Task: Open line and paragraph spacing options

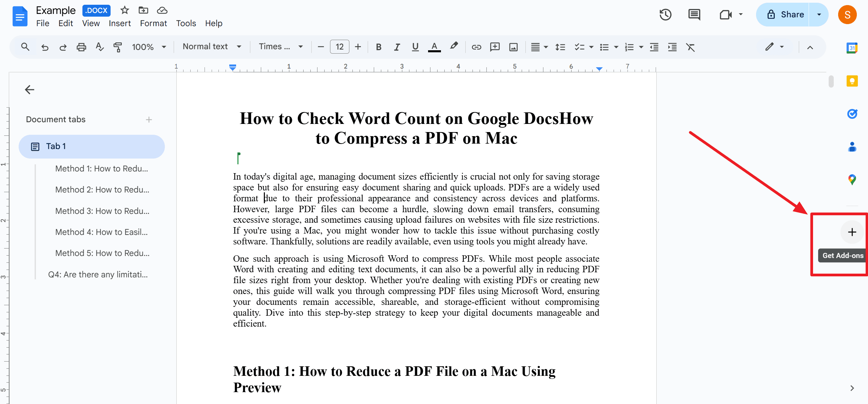Action: (560, 47)
